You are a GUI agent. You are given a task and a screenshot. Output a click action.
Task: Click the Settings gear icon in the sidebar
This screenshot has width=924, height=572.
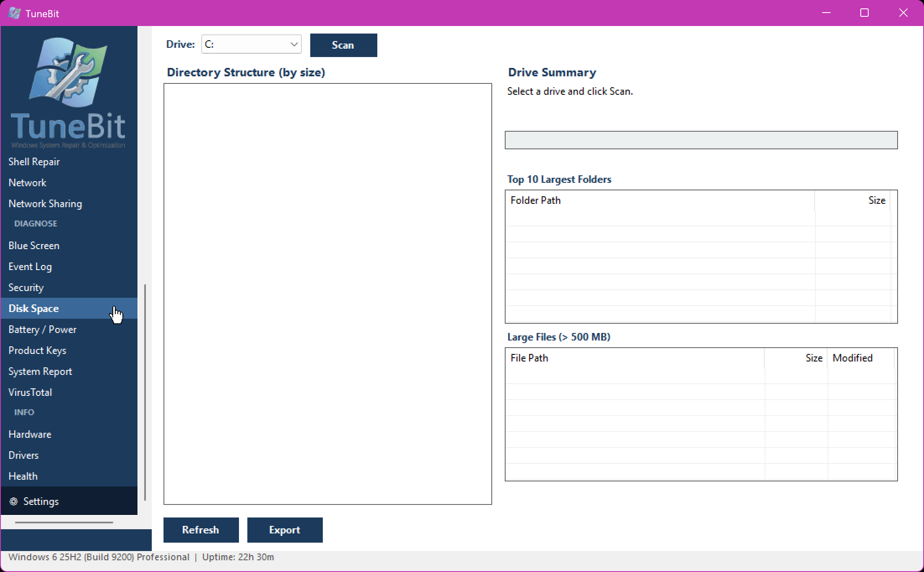click(x=14, y=501)
